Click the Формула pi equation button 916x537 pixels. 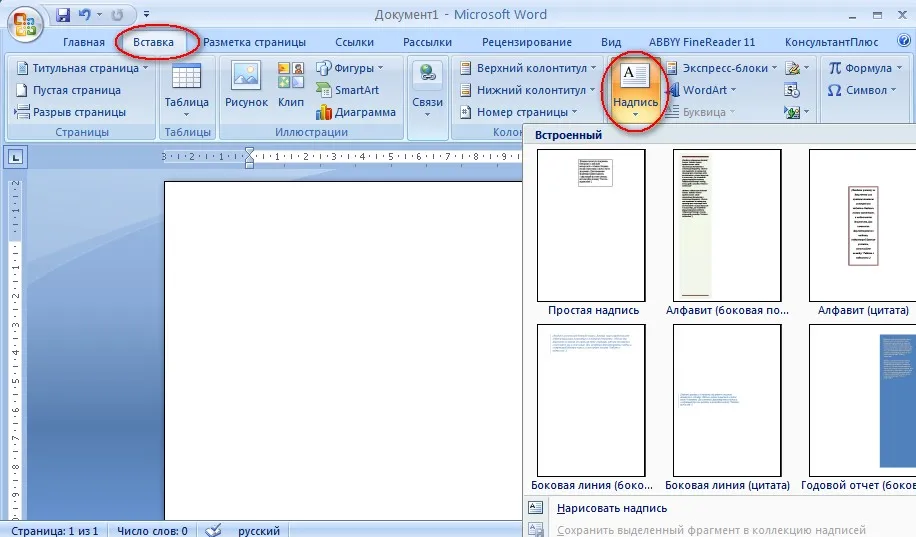click(x=865, y=68)
